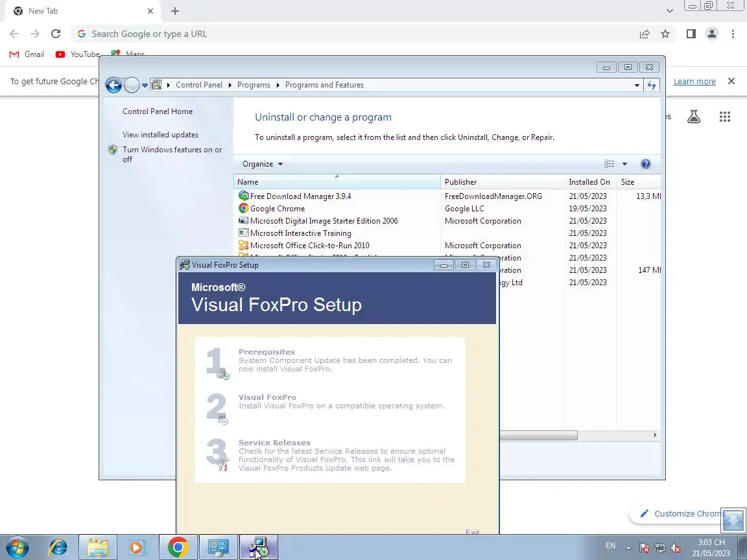Click the Service Releases step 3 icon

pyautogui.click(x=217, y=455)
